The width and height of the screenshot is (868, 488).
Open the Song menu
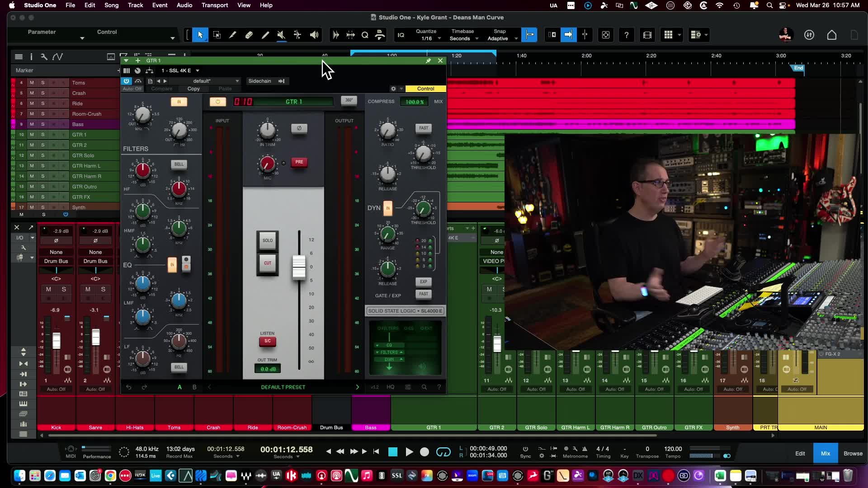[111, 5]
